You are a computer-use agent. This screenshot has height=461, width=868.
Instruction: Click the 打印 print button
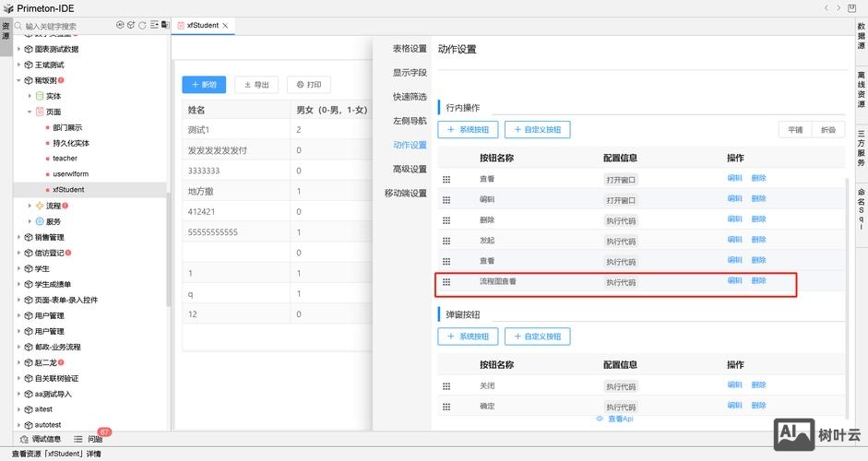[309, 85]
